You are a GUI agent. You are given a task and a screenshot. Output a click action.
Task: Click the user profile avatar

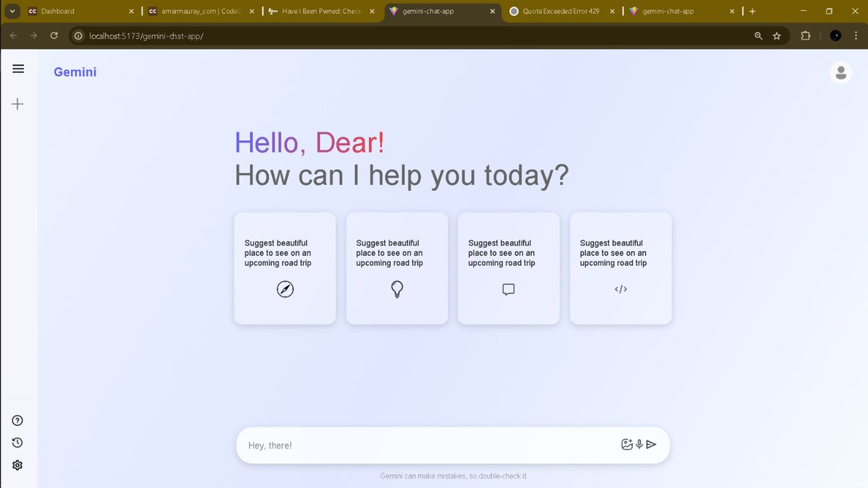tap(841, 72)
